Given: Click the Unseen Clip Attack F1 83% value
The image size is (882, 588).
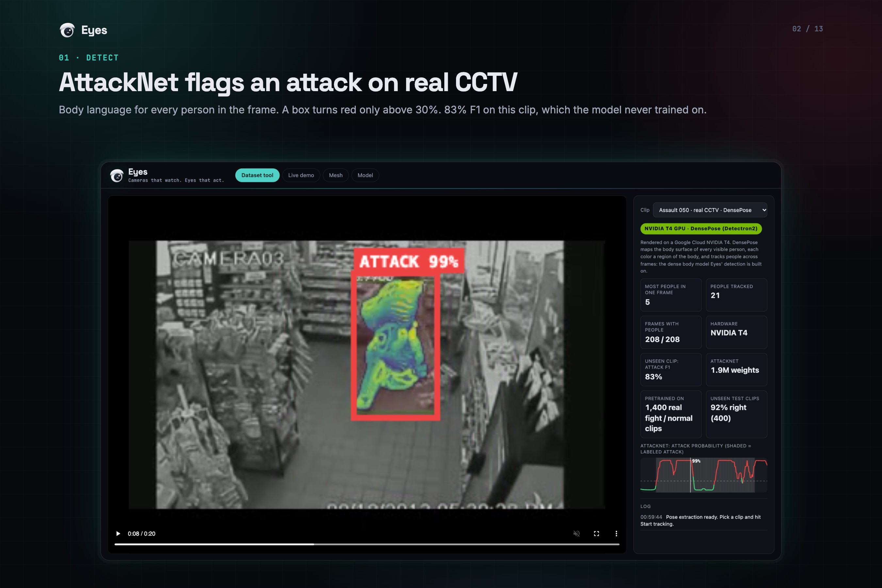Looking at the screenshot, I should [653, 377].
